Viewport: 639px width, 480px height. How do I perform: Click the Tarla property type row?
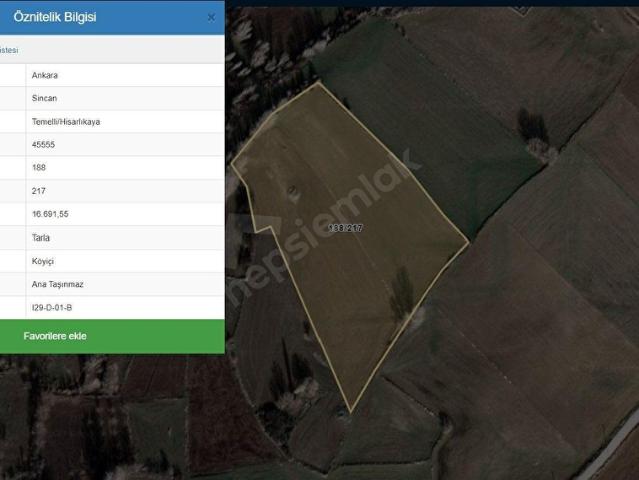coord(112,238)
